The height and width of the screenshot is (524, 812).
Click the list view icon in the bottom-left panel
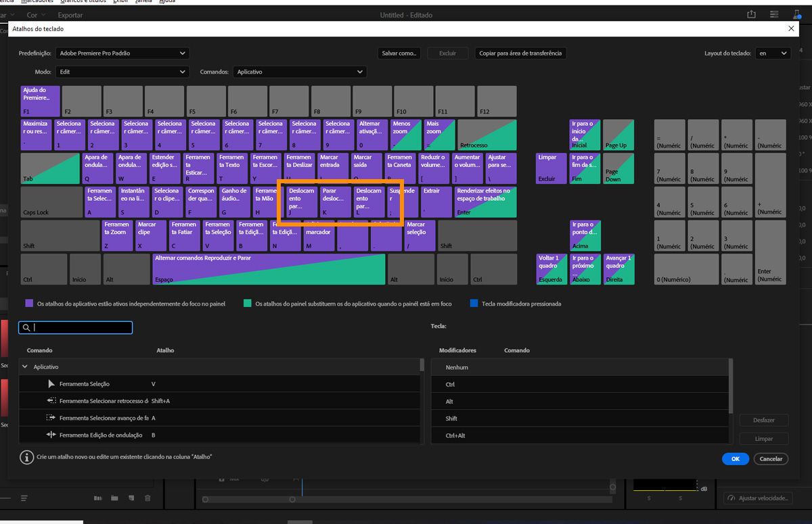click(24, 498)
